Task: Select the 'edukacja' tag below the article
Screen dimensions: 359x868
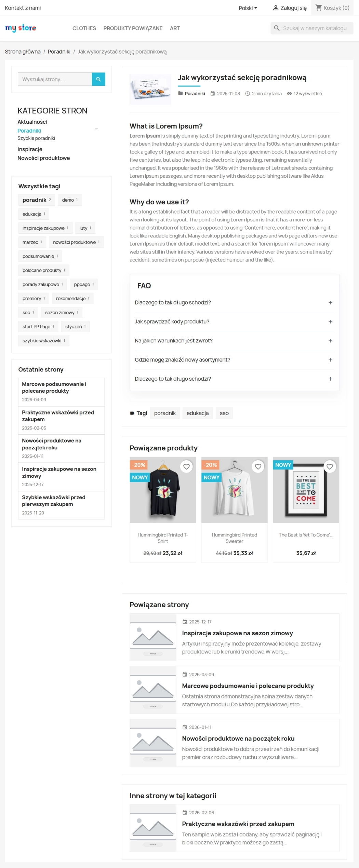Action: click(x=198, y=413)
